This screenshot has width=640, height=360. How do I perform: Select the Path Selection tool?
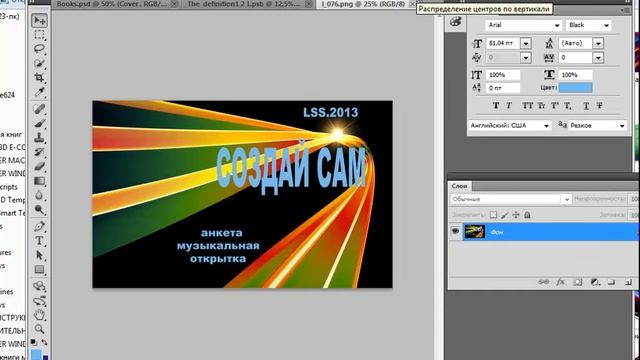point(40,255)
